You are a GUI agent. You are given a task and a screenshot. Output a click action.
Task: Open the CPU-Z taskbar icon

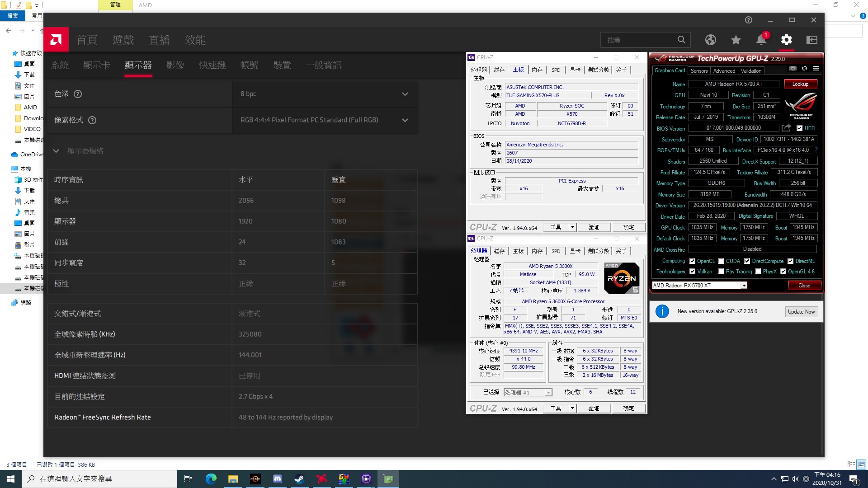pos(366,479)
